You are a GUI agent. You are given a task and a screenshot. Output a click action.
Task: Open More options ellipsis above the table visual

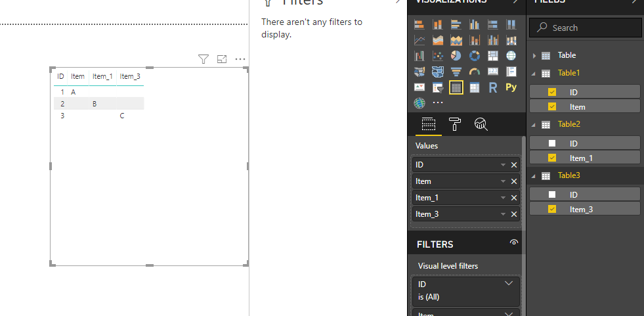coord(240,60)
